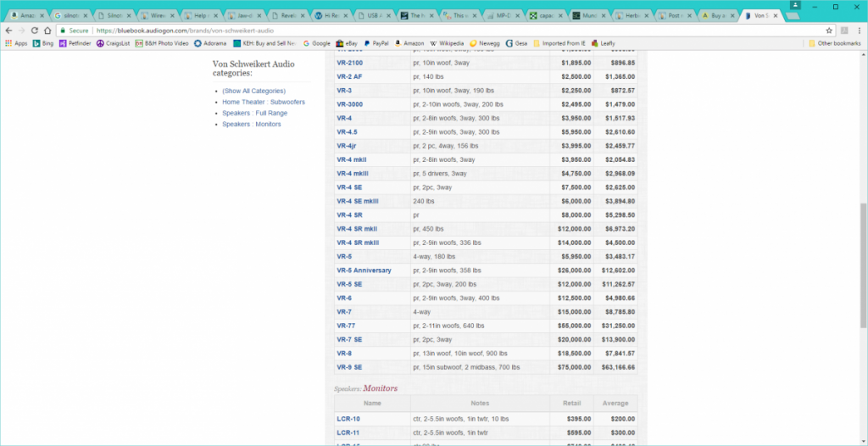The image size is (868, 446).
Task: Open the Amazon bookmark
Action: coord(409,43)
